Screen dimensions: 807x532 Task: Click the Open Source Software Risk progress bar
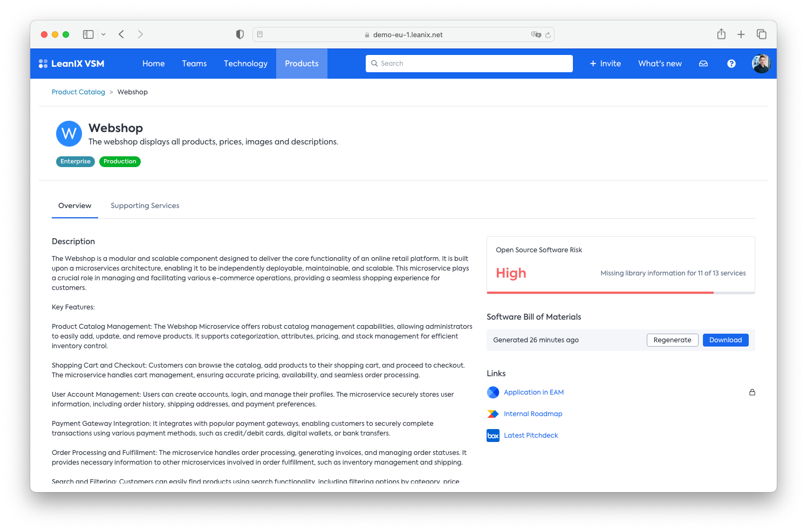621,293
